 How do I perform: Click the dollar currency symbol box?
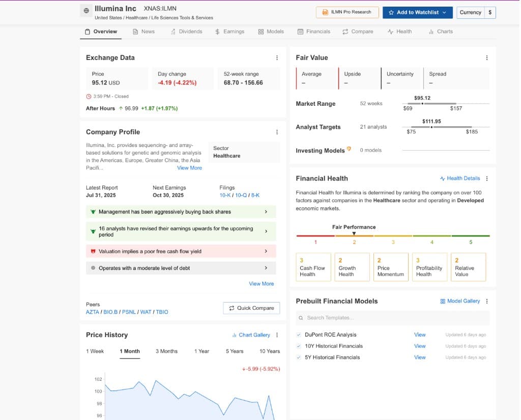point(490,12)
